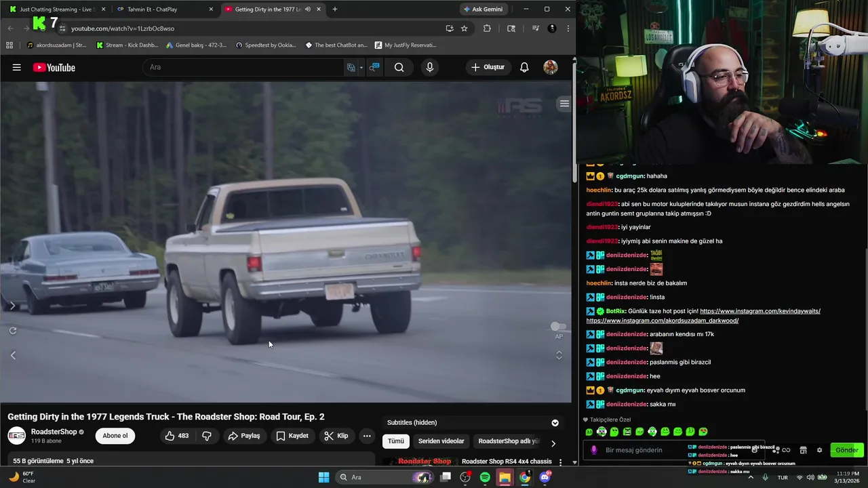Bookmark this page with the star icon
868x488 pixels.
pos(465,28)
